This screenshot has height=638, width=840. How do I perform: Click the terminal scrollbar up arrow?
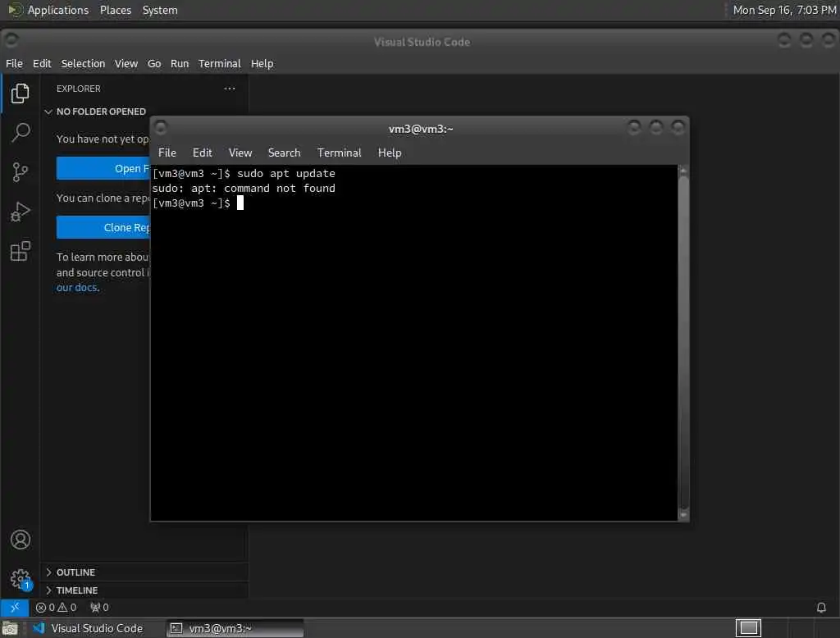[x=683, y=171]
